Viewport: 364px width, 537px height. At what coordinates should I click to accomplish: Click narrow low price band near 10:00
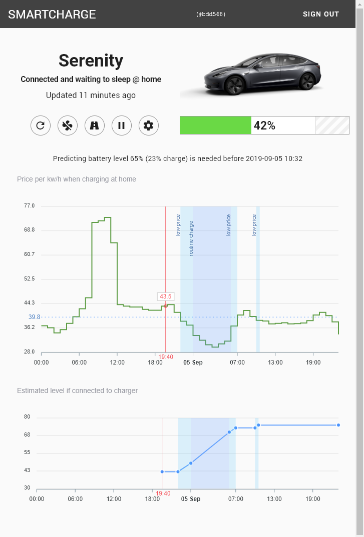pyautogui.click(x=258, y=279)
